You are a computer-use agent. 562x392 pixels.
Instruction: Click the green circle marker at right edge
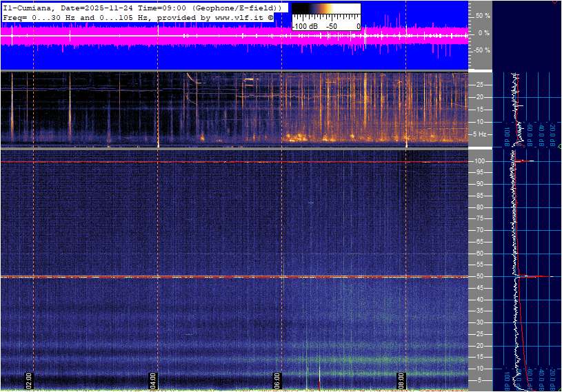point(559,147)
